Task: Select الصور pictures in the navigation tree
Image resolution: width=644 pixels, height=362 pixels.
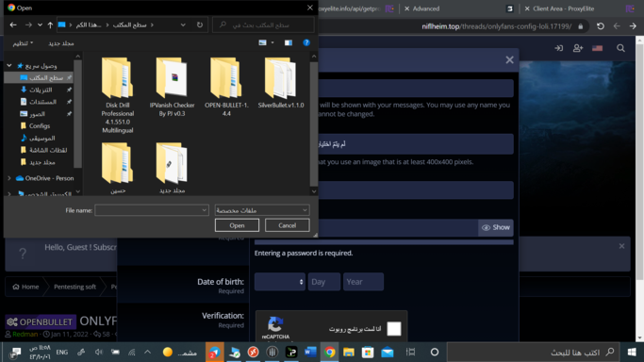Action: 37,114
